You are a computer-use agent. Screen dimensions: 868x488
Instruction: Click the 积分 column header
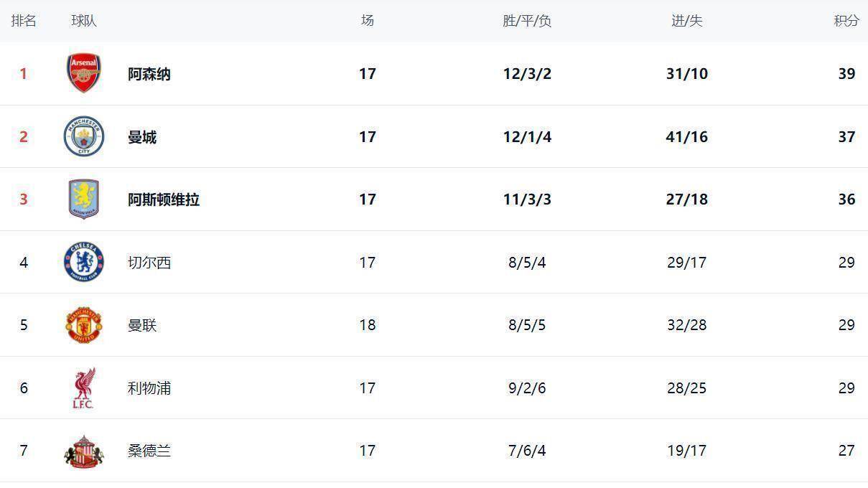pos(846,21)
